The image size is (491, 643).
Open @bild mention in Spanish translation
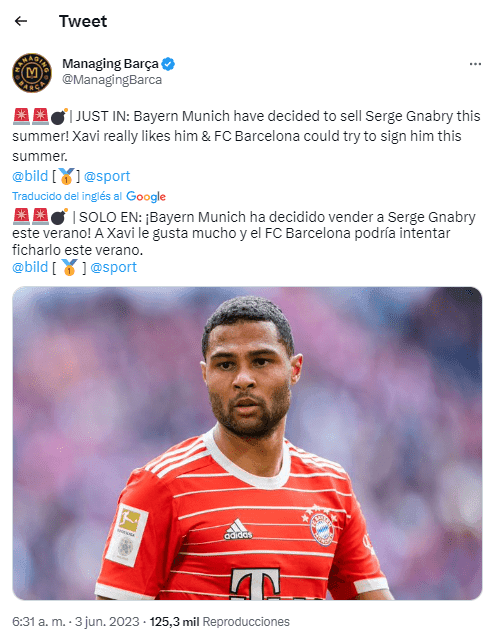tap(30, 267)
